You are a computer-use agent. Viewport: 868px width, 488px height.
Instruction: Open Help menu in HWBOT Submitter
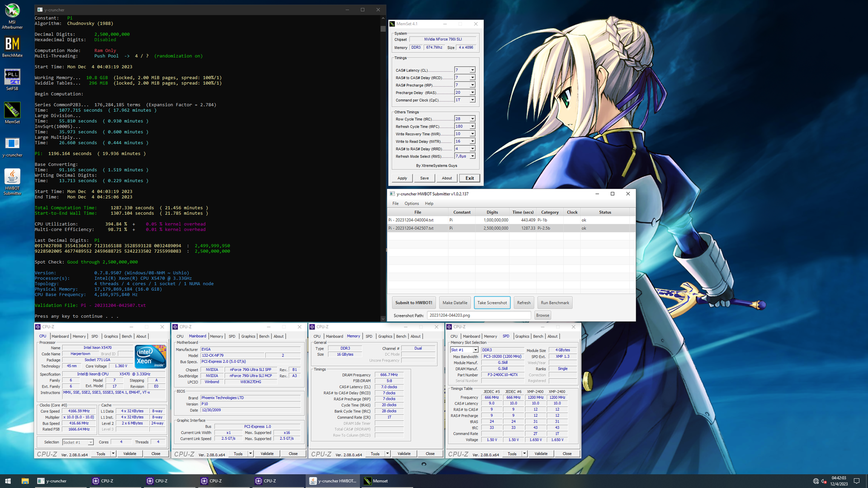coord(429,203)
